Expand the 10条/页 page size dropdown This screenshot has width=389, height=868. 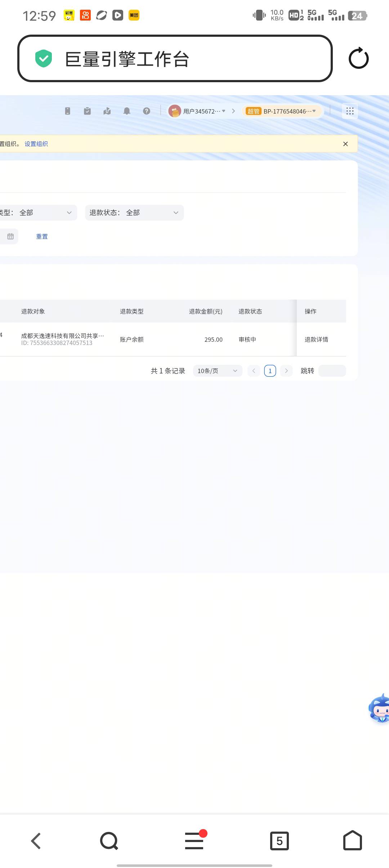click(x=218, y=371)
